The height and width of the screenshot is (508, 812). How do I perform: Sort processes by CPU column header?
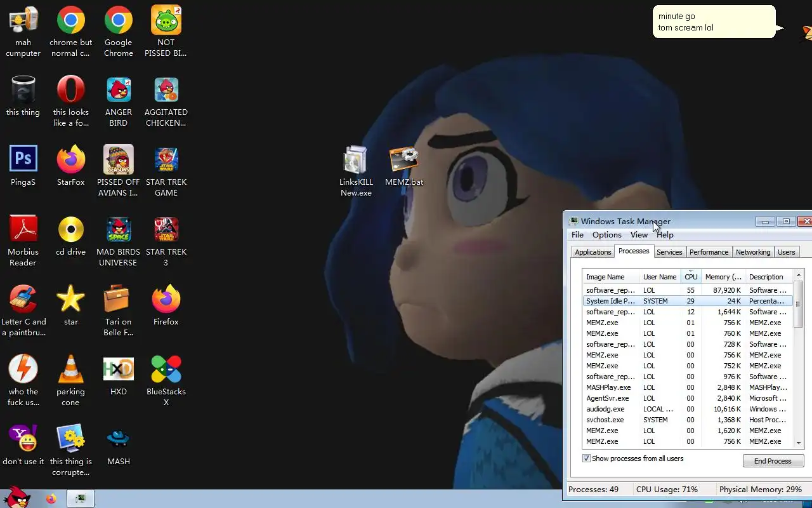point(691,277)
